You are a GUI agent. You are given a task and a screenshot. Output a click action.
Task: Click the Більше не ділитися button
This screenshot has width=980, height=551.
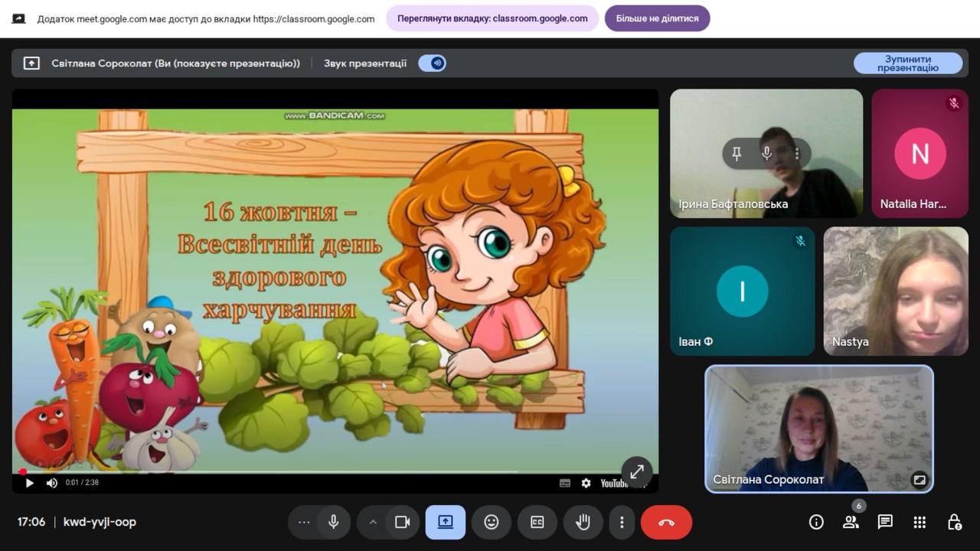point(657,18)
